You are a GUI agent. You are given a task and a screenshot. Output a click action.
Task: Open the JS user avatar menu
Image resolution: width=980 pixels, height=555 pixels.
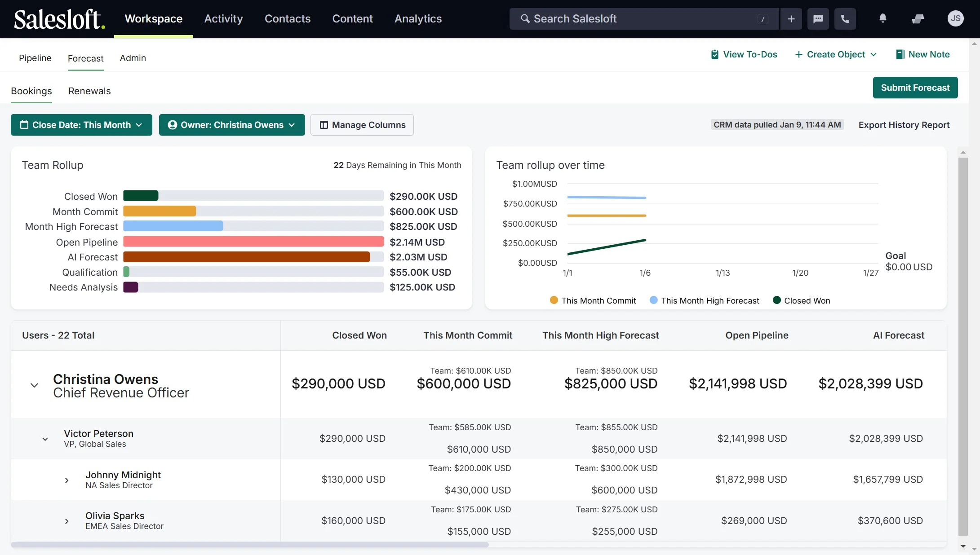pyautogui.click(x=956, y=18)
